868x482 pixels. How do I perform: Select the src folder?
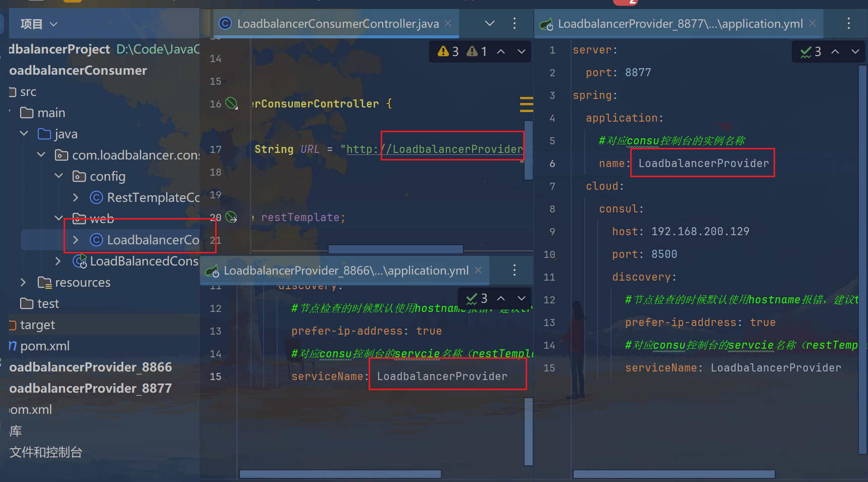[23, 92]
